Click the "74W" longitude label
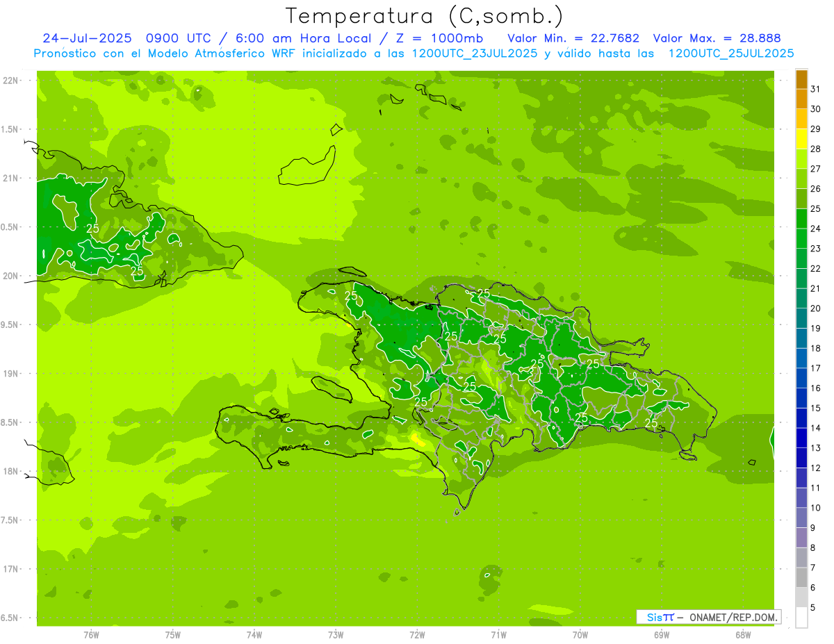 (x=254, y=635)
